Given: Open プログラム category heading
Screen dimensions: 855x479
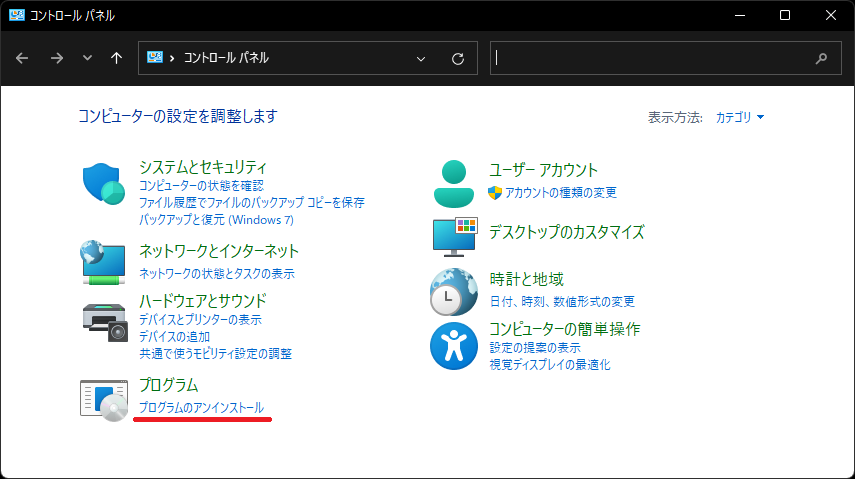Looking at the screenshot, I should pyautogui.click(x=168, y=385).
